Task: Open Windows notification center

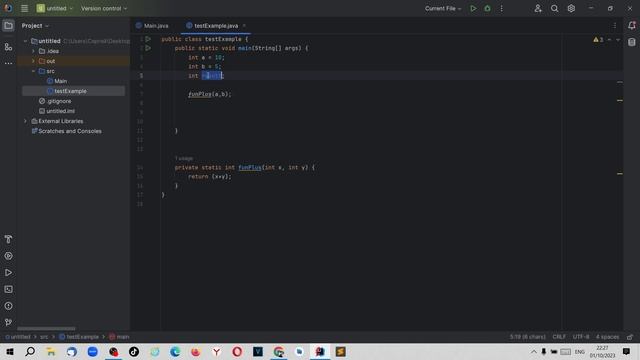Action: tap(627, 352)
